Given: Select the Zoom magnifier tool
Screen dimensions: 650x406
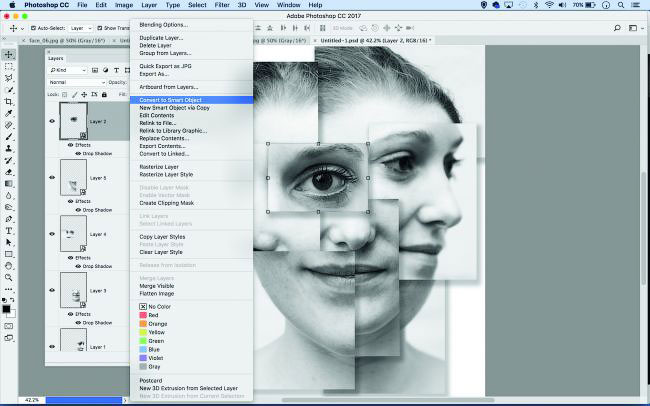Looking at the screenshot, I should click(x=9, y=277).
